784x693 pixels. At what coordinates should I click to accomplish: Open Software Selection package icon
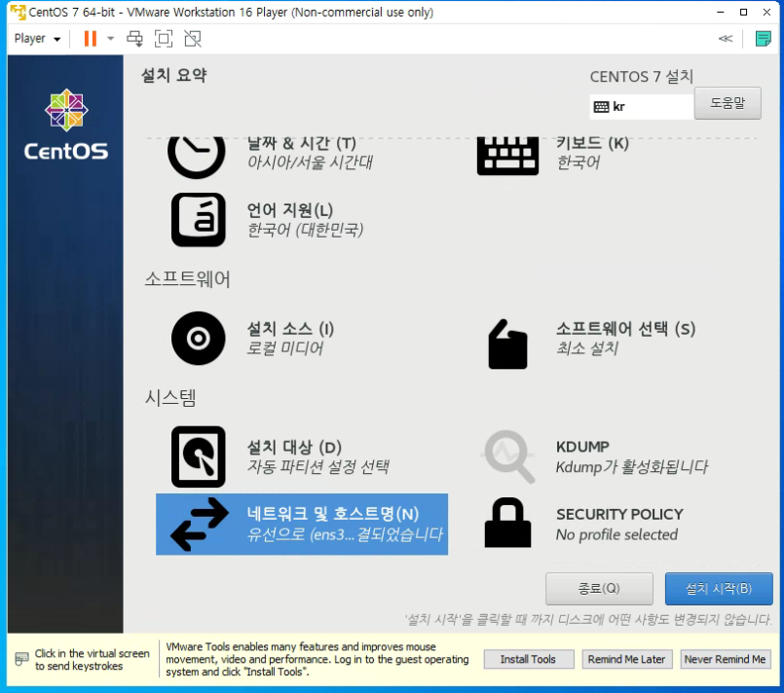click(507, 345)
